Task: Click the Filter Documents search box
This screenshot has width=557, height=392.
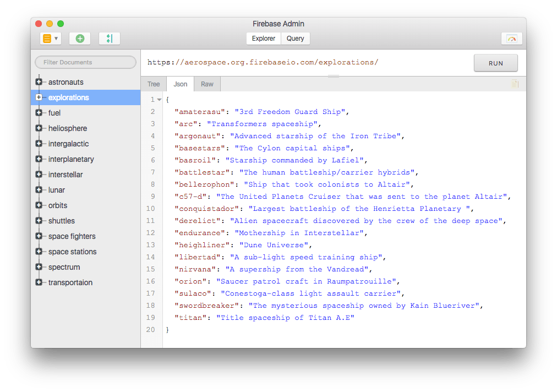Action: 85,62
